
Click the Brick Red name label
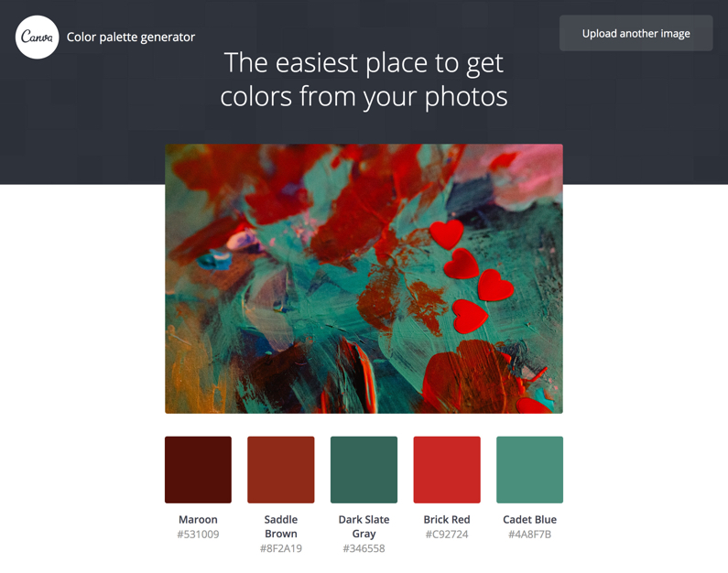(447, 520)
